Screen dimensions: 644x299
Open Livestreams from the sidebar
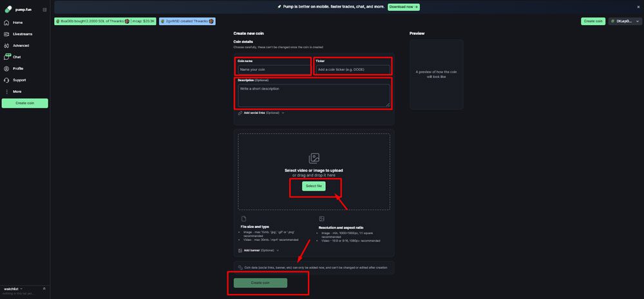(22, 34)
